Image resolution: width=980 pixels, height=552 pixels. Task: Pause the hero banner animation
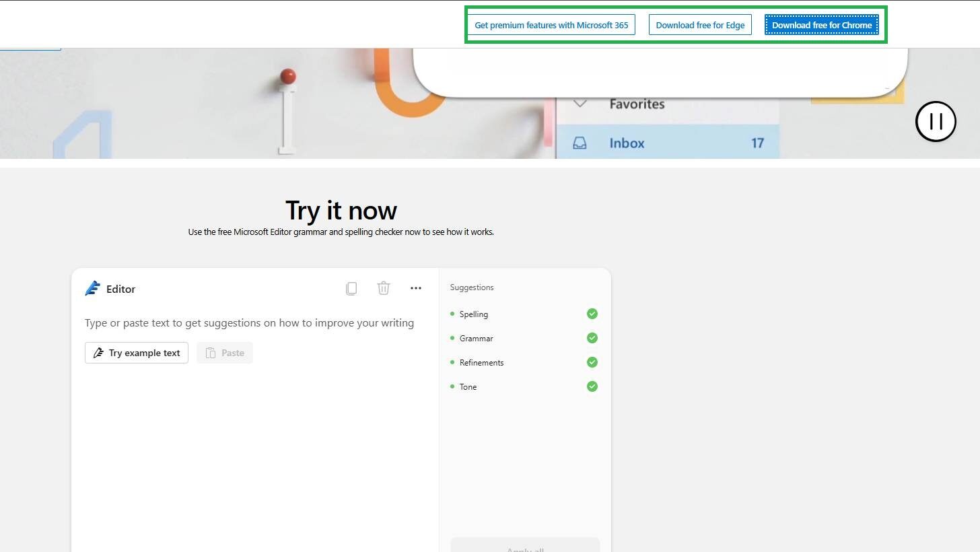[x=936, y=121]
